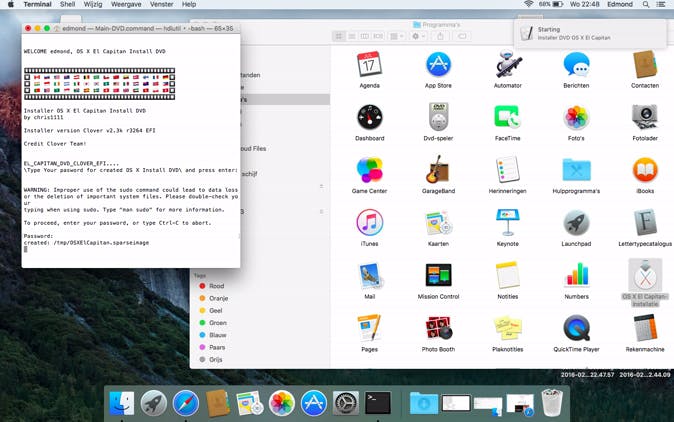Select the Fotolader app icon
This screenshot has height=422, width=674.
645,117
